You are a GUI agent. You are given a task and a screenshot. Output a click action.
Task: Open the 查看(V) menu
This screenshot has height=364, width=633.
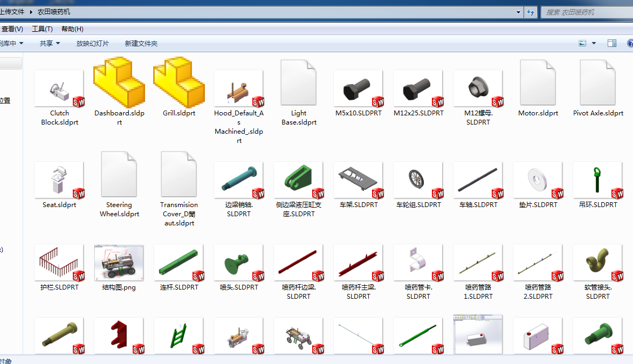tap(12, 29)
